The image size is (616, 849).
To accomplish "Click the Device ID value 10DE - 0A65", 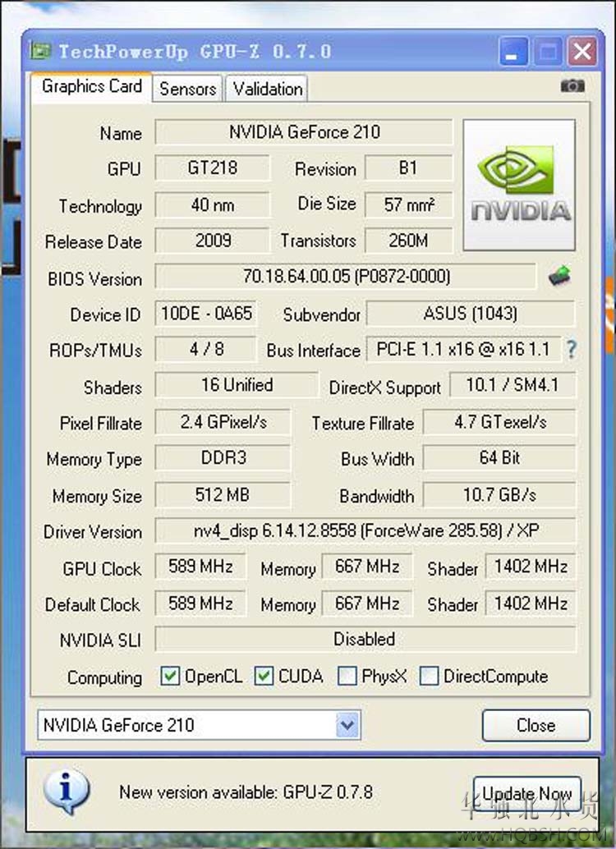I will click(206, 314).
